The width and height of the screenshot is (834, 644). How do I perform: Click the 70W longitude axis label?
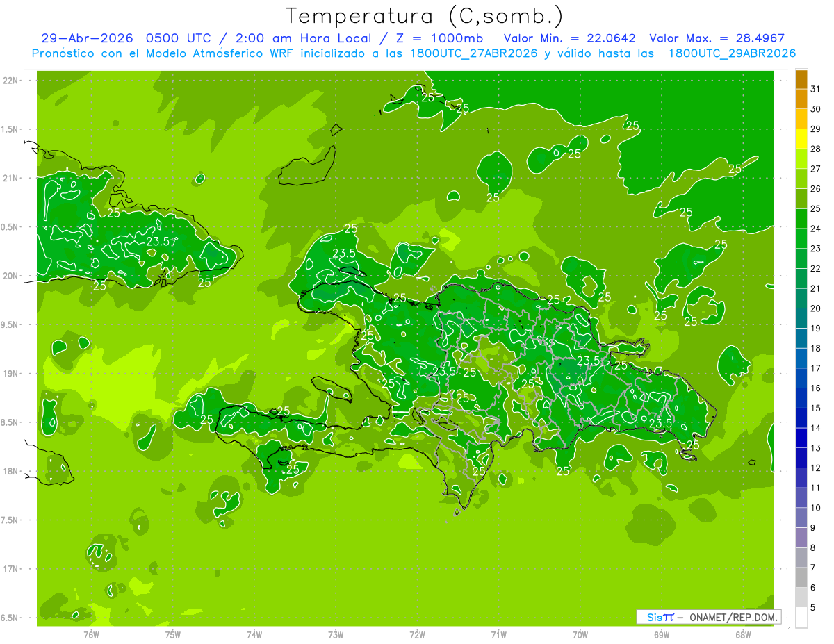click(x=580, y=635)
